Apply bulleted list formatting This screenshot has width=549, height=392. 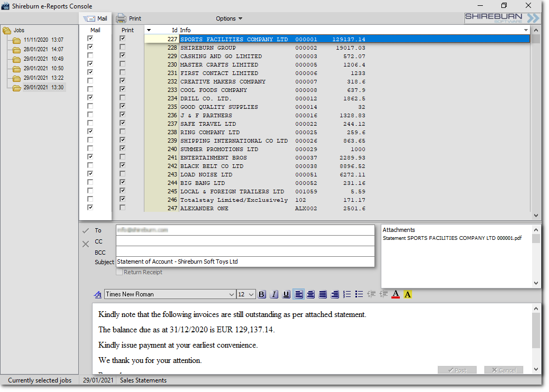(359, 294)
